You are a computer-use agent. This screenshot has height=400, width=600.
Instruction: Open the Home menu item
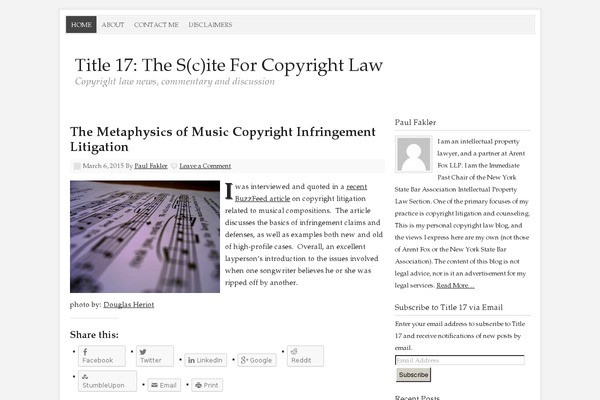point(81,24)
